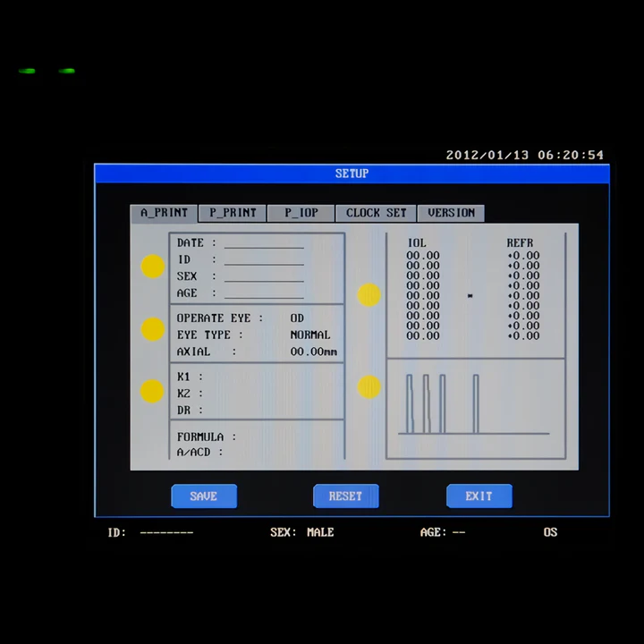644x644 pixels.
Task: Click the OS eye indicator in status bar
Action: [x=550, y=532]
